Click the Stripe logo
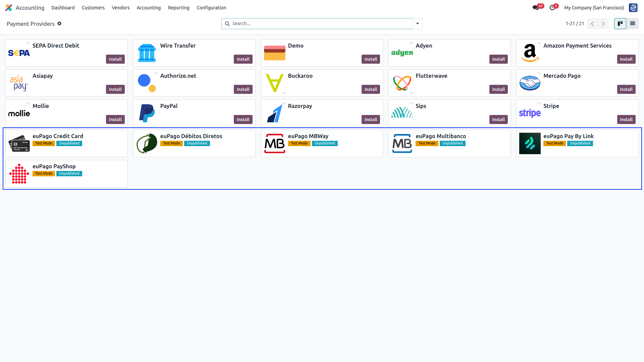Image resolution: width=644 pixels, height=362 pixels. 530,113
